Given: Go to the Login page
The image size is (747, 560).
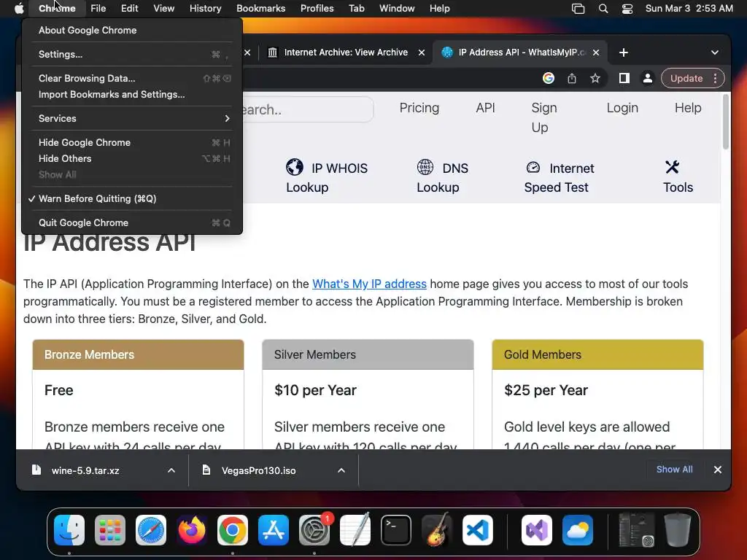Looking at the screenshot, I should pos(622,108).
